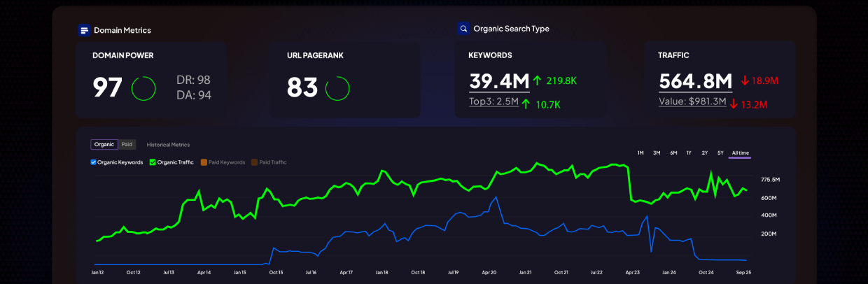868x284 pixels.
Task: Click the red down arrow beside 18.9M
Action: [x=745, y=80]
